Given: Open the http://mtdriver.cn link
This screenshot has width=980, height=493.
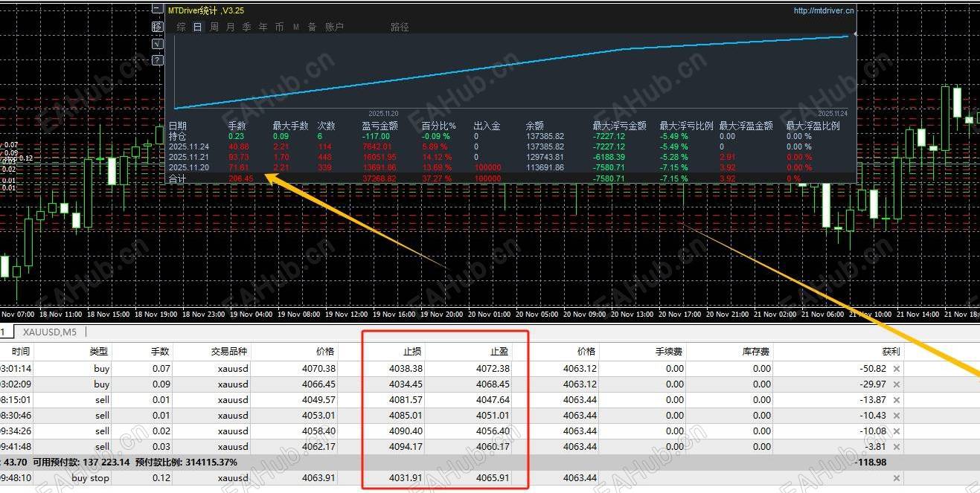Looking at the screenshot, I should click(824, 10).
